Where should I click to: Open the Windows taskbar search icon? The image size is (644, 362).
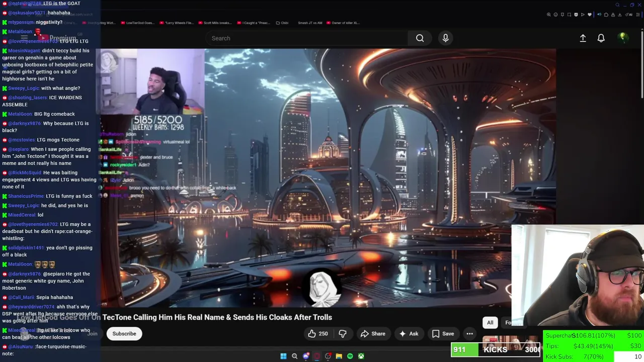pyautogui.click(x=294, y=356)
